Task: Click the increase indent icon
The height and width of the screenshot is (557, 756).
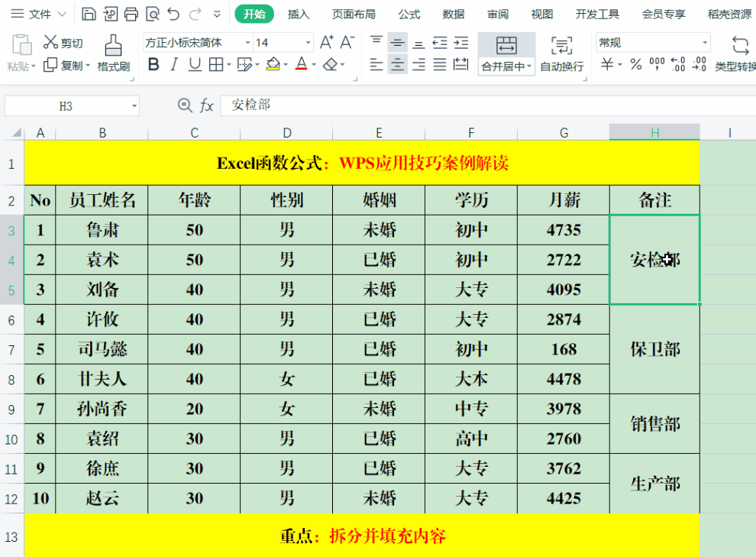Action: (x=460, y=42)
